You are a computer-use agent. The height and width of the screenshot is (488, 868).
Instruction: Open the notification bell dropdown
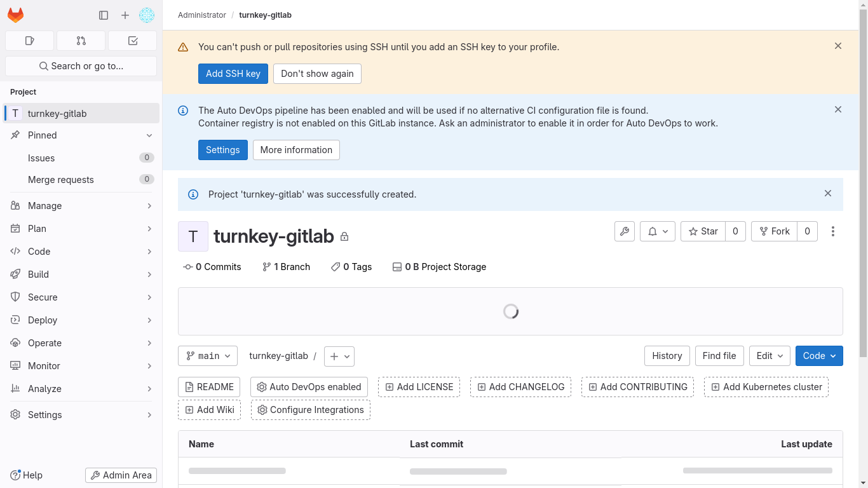657,231
